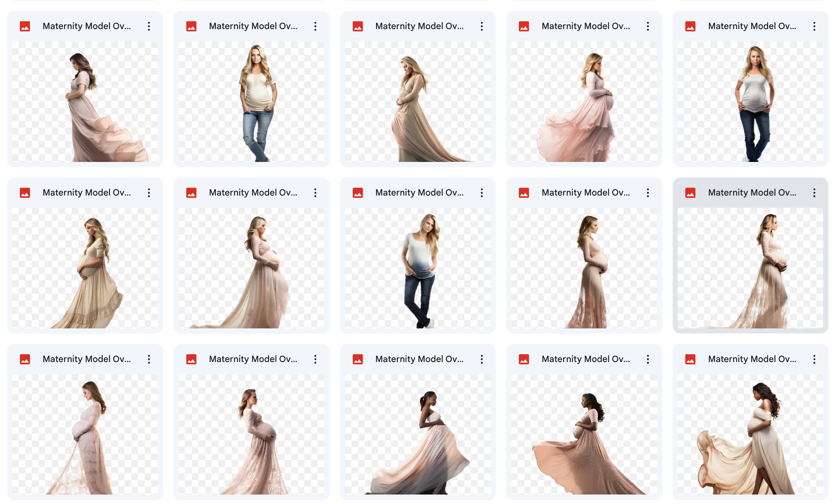Open the options menu for the pink gown card, top row
The height and width of the screenshot is (504, 834).
tap(648, 26)
